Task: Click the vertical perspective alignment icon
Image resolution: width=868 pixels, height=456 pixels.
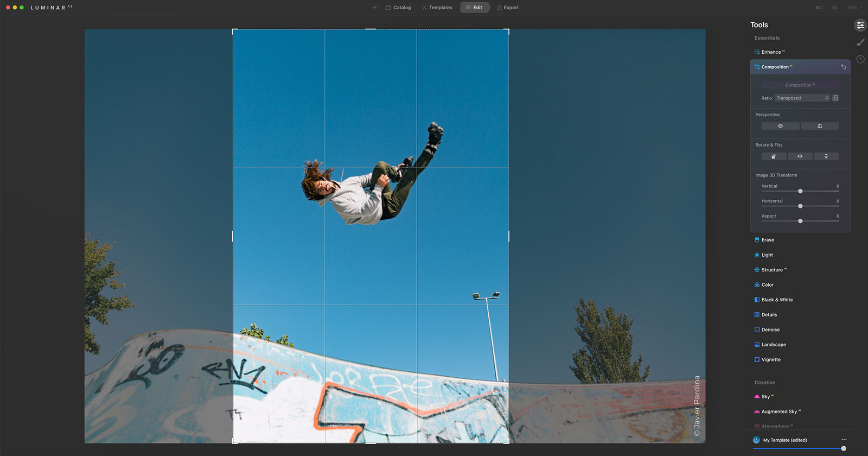Action: pyautogui.click(x=820, y=126)
